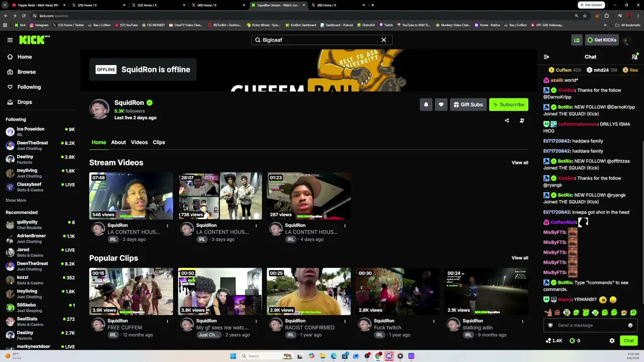Open options menu for 3 days ago video
Viewport: 644px width, 362px height.
(256, 226)
